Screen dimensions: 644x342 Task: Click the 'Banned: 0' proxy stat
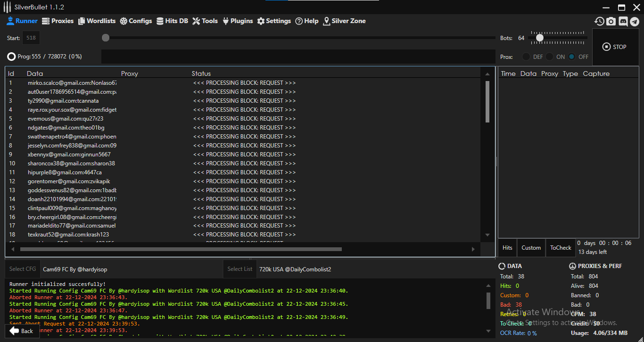[x=585, y=295]
